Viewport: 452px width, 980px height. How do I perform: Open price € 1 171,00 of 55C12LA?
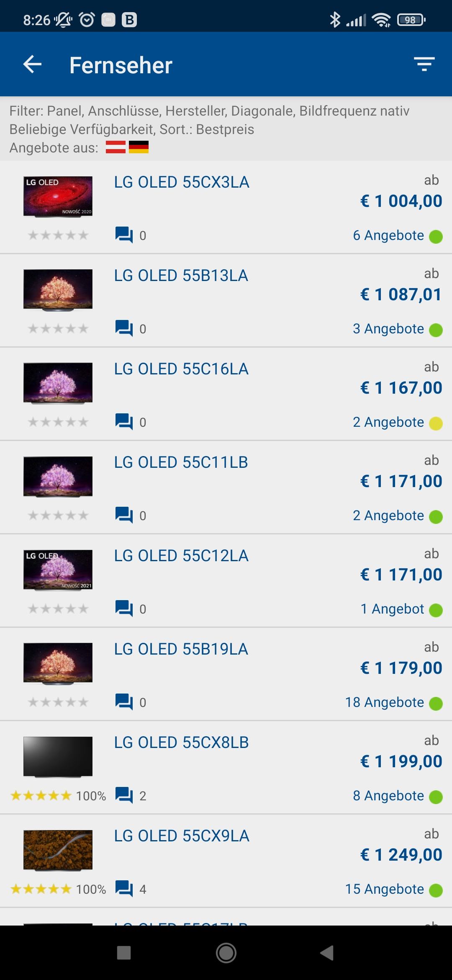pyautogui.click(x=401, y=575)
